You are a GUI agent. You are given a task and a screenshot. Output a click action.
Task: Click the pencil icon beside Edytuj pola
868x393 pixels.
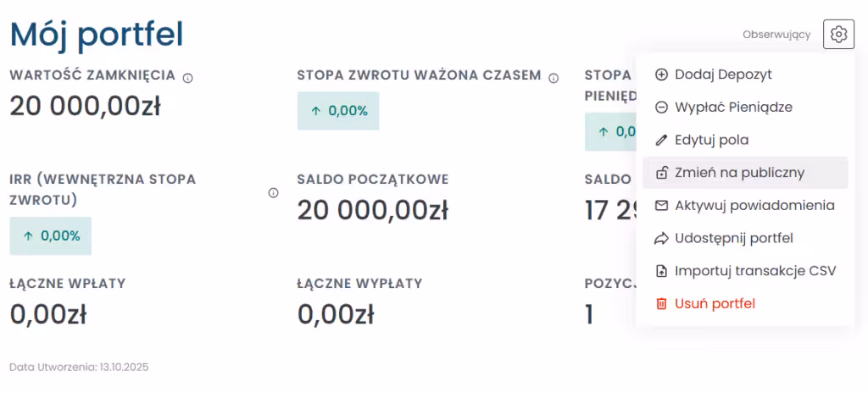pyautogui.click(x=662, y=140)
